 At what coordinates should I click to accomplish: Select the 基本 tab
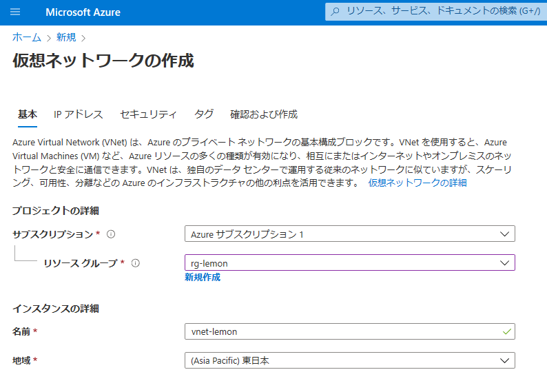[27, 114]
